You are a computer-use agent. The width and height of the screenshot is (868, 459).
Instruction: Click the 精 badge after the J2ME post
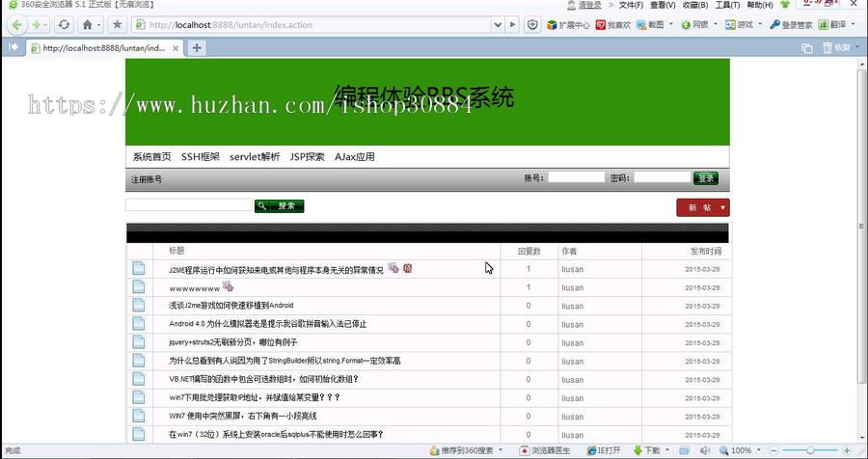click(x=408, y=268)
